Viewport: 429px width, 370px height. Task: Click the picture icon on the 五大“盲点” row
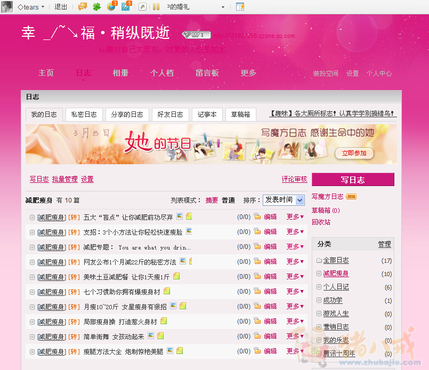tap(179, 216)
